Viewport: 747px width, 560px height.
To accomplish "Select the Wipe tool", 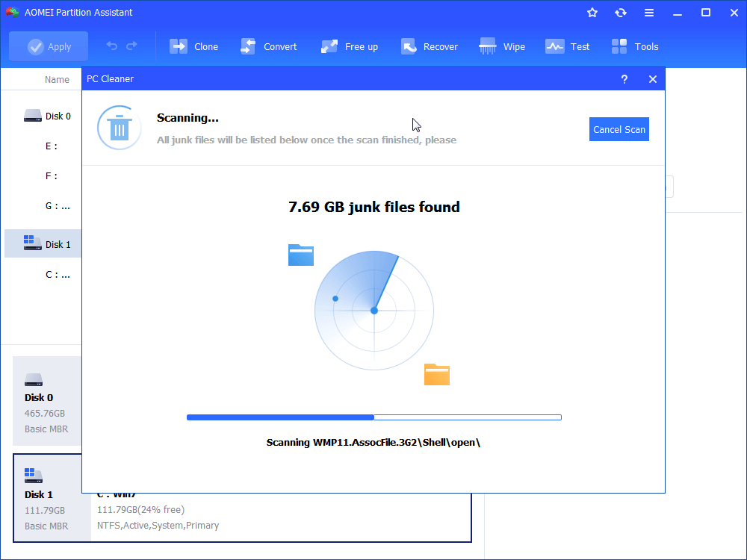I will [x=502, y=46].
